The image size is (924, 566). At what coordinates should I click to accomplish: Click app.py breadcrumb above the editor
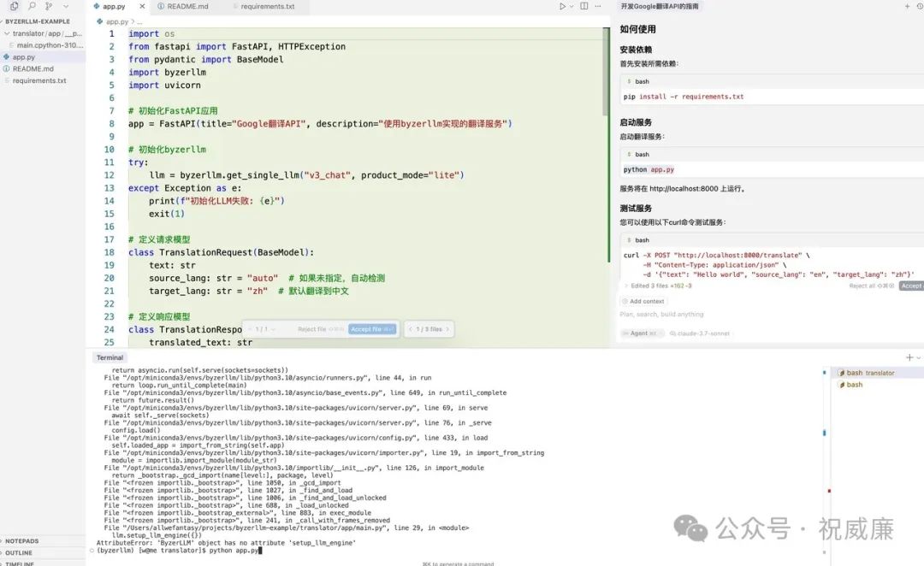pos(117,21)
